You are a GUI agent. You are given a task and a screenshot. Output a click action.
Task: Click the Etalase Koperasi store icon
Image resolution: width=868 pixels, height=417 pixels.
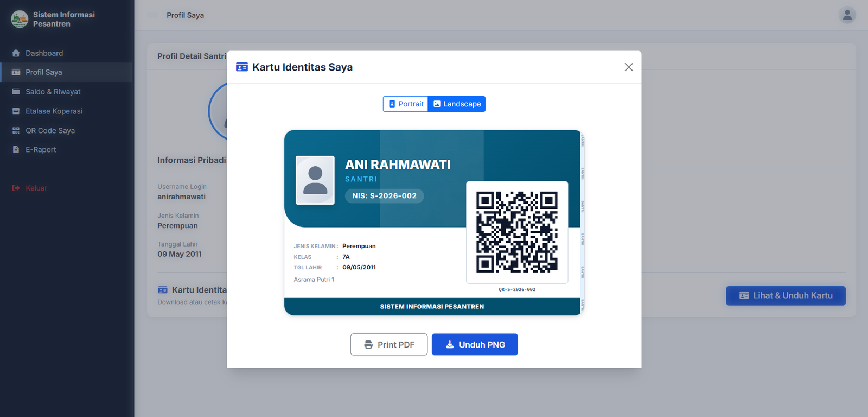[16, 111]
